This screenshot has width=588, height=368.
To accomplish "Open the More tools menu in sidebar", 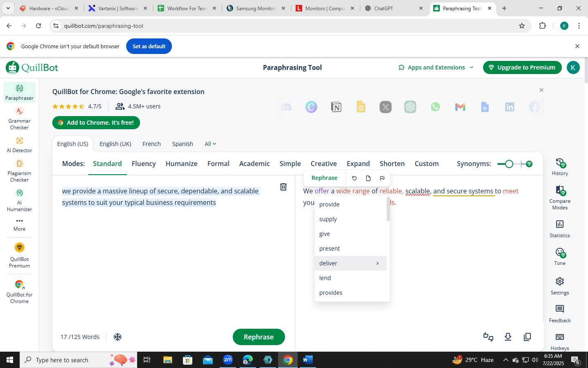I will coord(19,224).
